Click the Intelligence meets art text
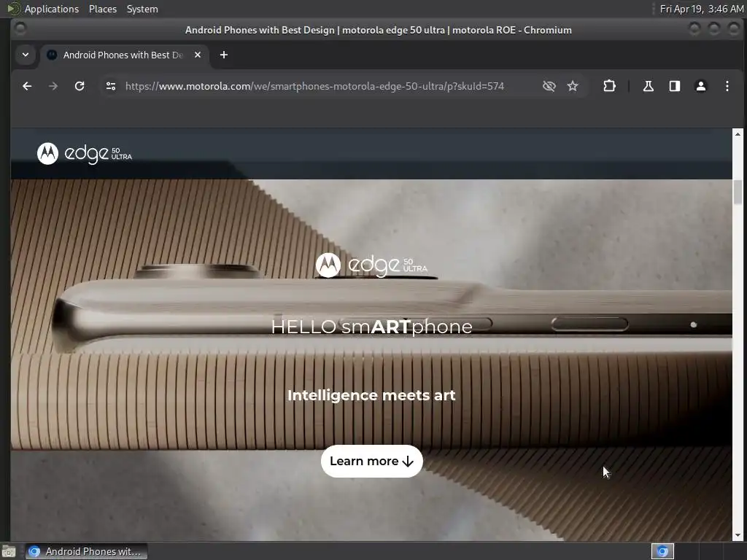Viewport: 747px width, 560px height. [x=371, y=395]
